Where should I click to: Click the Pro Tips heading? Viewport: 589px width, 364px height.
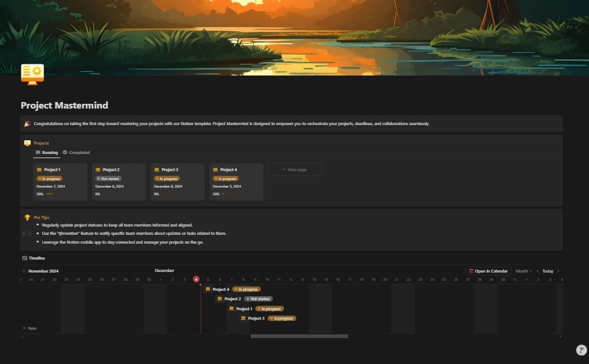tap(41, 218)
